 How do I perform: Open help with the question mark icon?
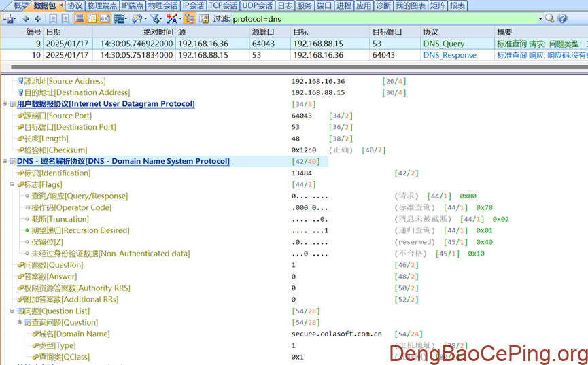tap(562, 19)
